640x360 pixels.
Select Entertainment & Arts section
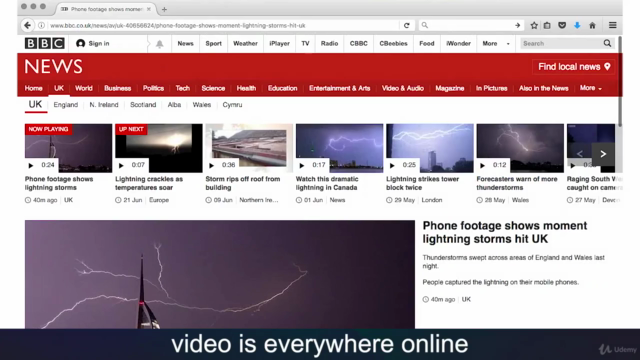(340, 88)
